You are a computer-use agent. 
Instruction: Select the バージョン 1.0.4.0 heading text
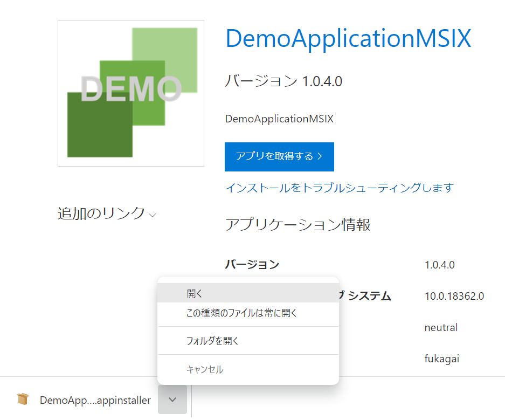click(x=283, y=81)
